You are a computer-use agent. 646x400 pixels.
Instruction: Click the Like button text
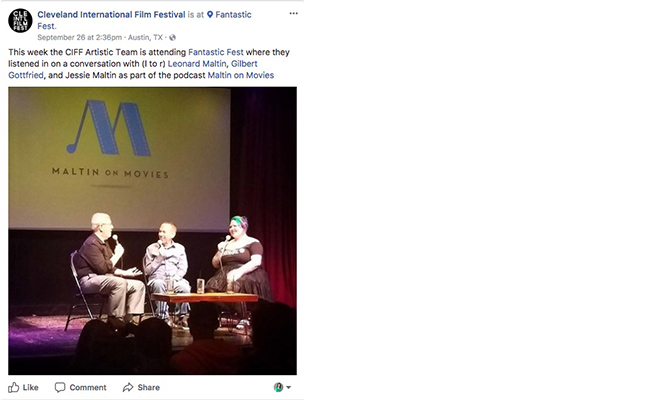30,387
